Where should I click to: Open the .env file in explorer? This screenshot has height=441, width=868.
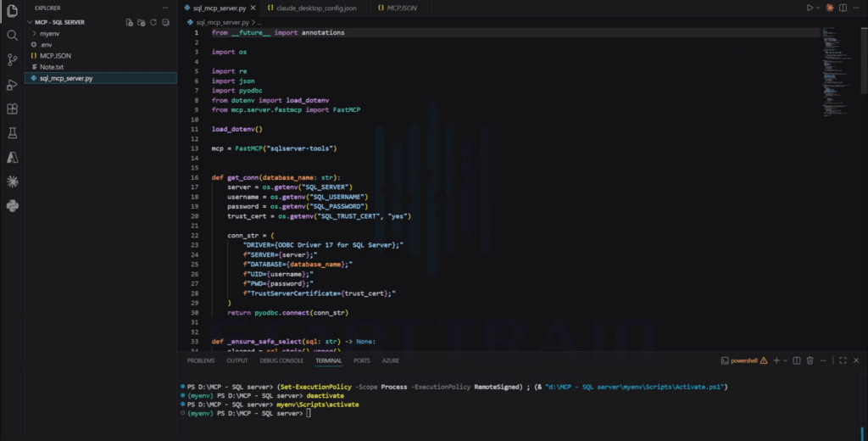(x=46, y=44)
